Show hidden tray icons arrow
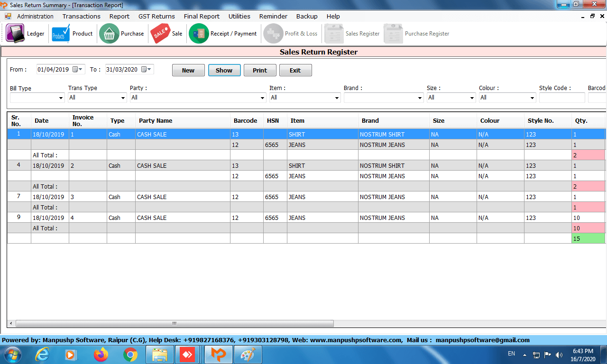Image resolution: width=607 pixels, height=364 pixels. pyautogui.click(x=524, y=355)
